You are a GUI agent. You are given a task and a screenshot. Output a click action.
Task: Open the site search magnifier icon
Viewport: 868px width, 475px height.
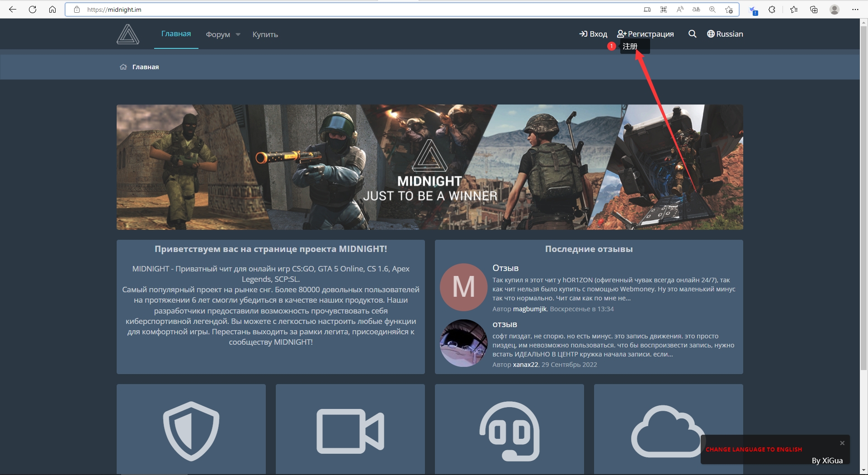[692, 34]
